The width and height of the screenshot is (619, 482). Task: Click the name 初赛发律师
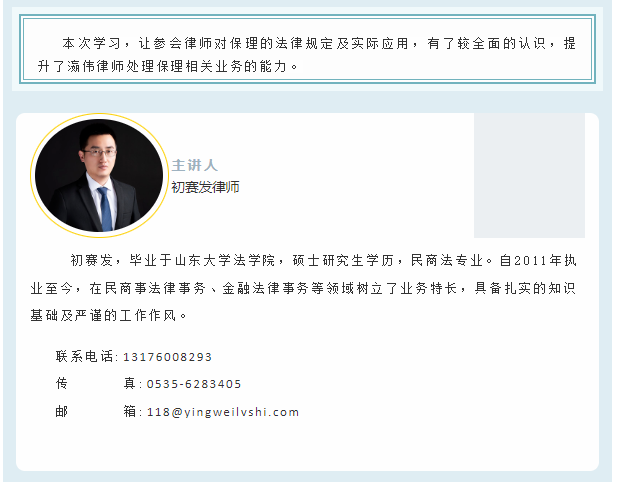coord(205,187)
